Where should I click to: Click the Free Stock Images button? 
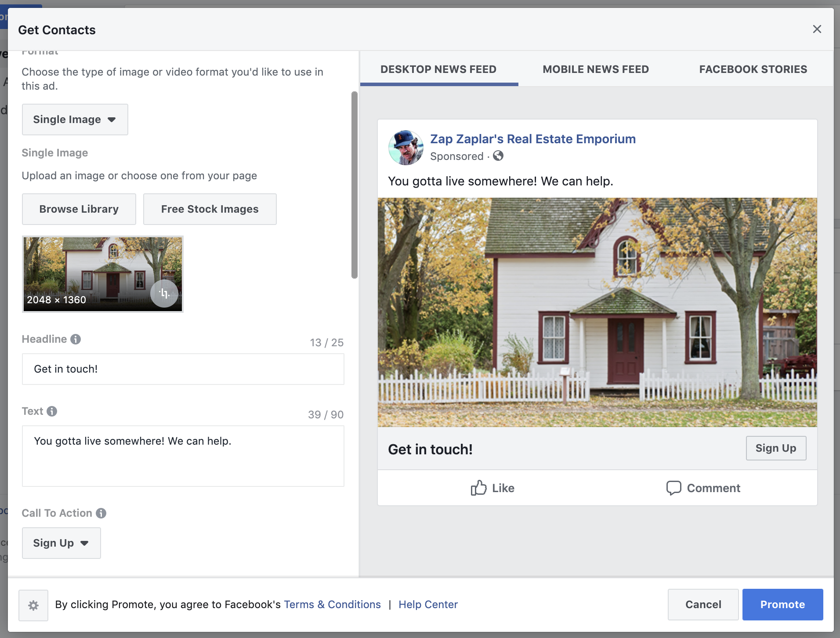[x=210, y=209]
